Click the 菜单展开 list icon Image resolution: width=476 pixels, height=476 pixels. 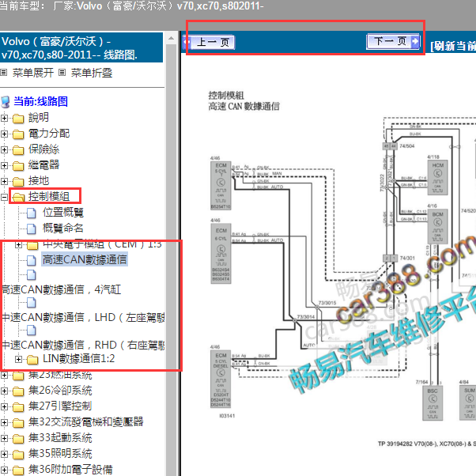pyautogui.click(x=4, y=73)
